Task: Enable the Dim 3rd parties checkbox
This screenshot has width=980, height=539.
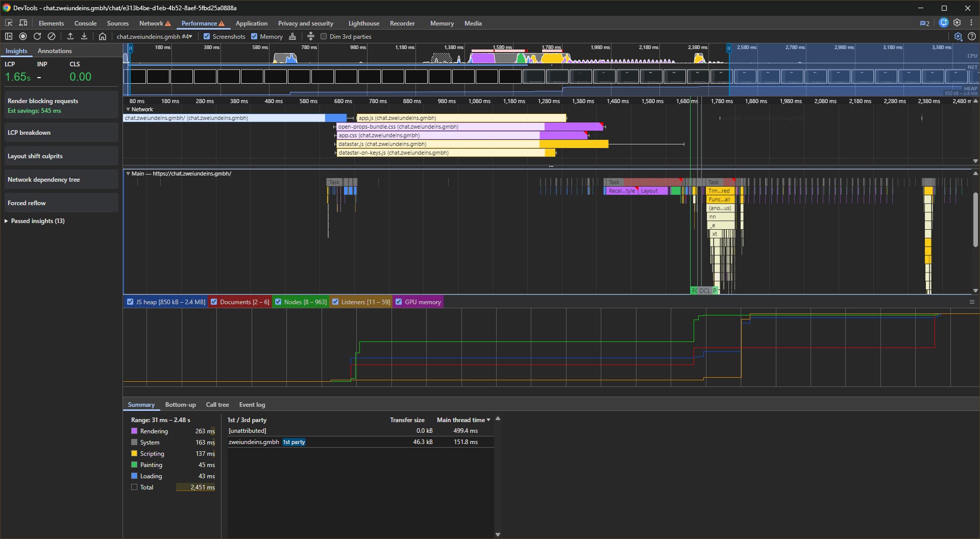Action: tap(324, 36)
